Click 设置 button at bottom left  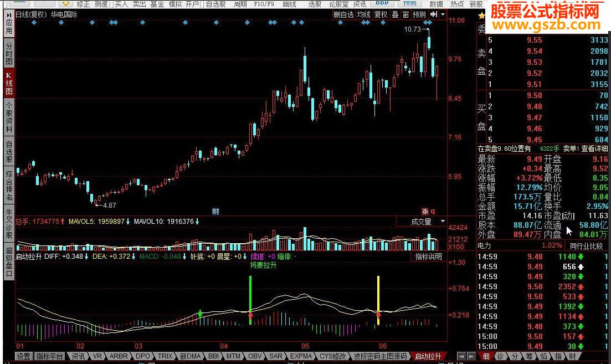[23, 356]
